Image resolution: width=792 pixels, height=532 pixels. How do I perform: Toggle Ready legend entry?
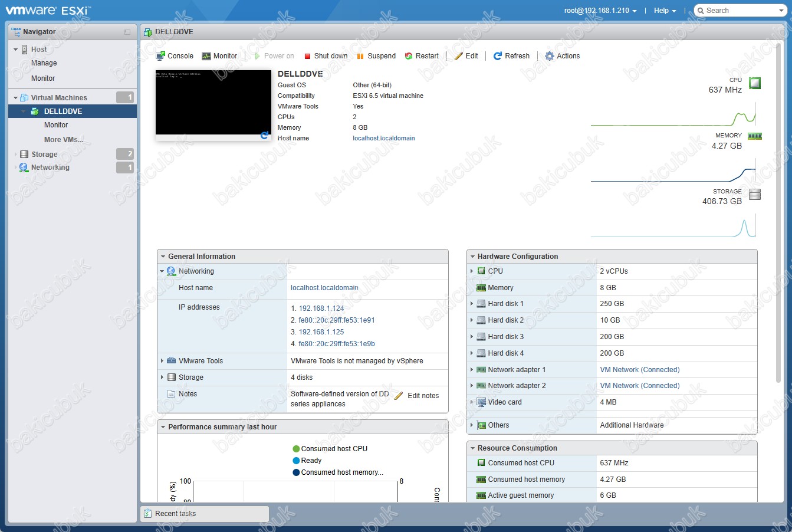pos(307,461)
